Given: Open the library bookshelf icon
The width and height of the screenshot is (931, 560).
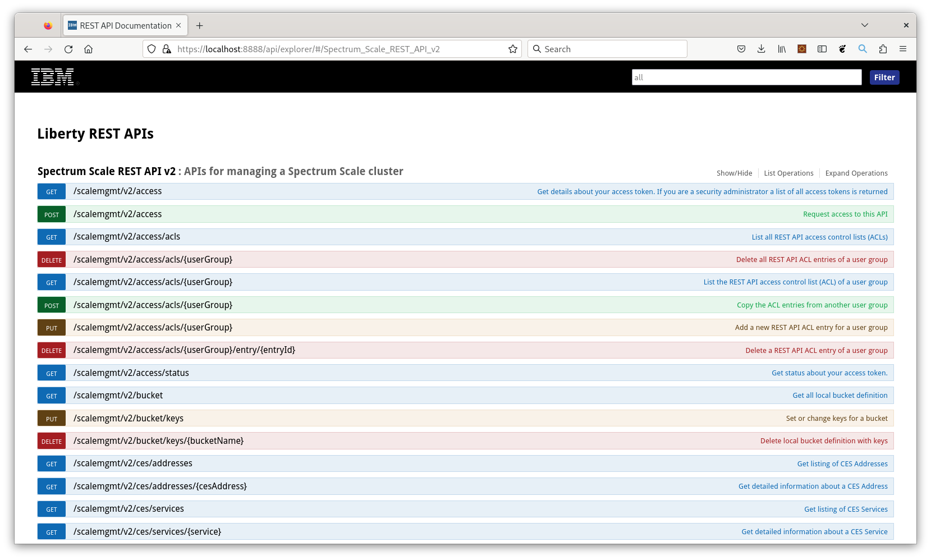Looking at the screenshot, I should point(782,49).
